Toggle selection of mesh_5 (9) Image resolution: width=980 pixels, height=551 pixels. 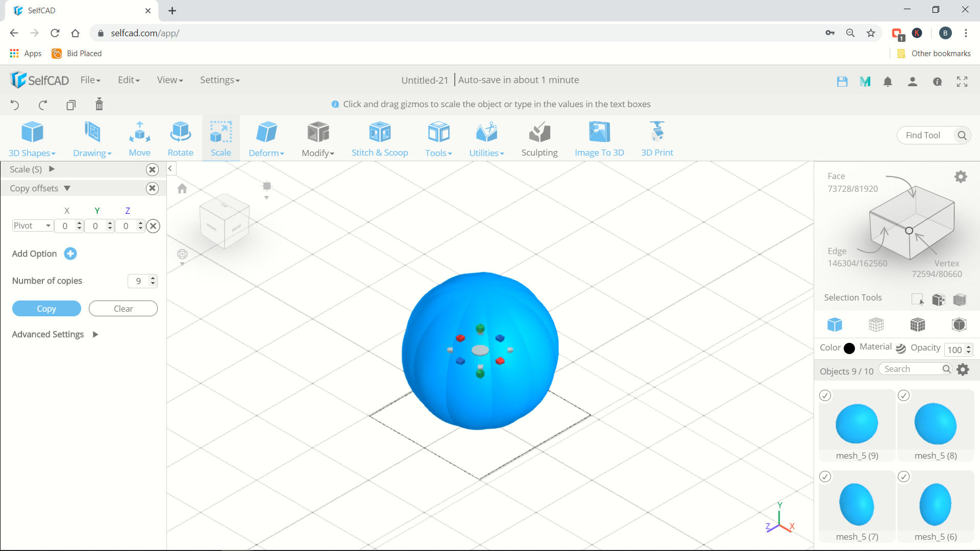coord(825,395)
